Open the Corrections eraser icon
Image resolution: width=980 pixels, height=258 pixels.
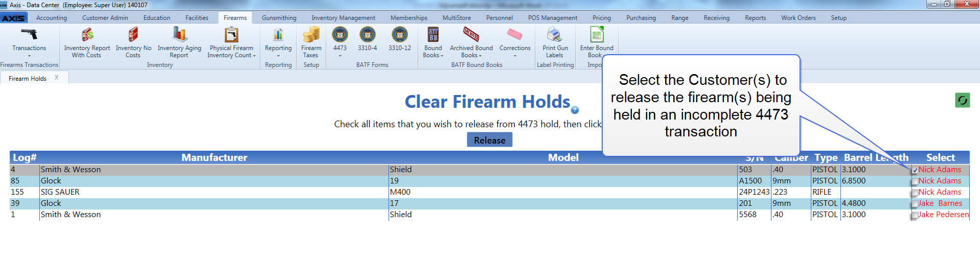(x=515, y=35)
